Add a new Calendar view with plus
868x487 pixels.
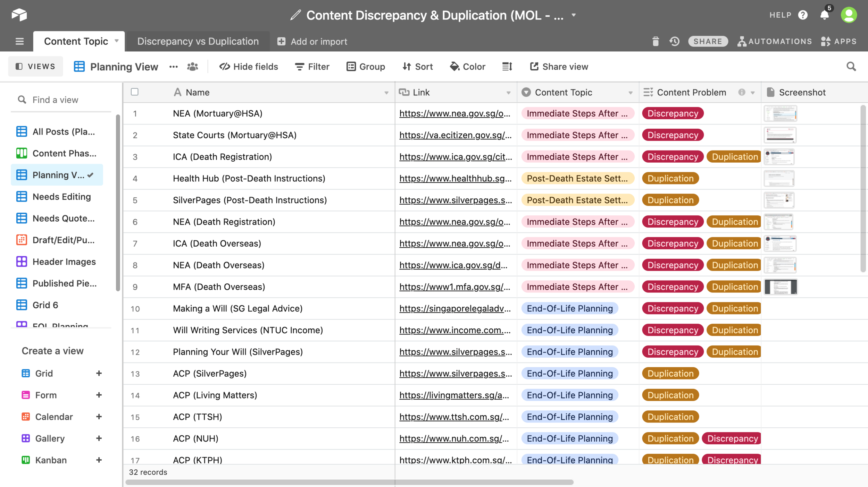pos(99,417)
